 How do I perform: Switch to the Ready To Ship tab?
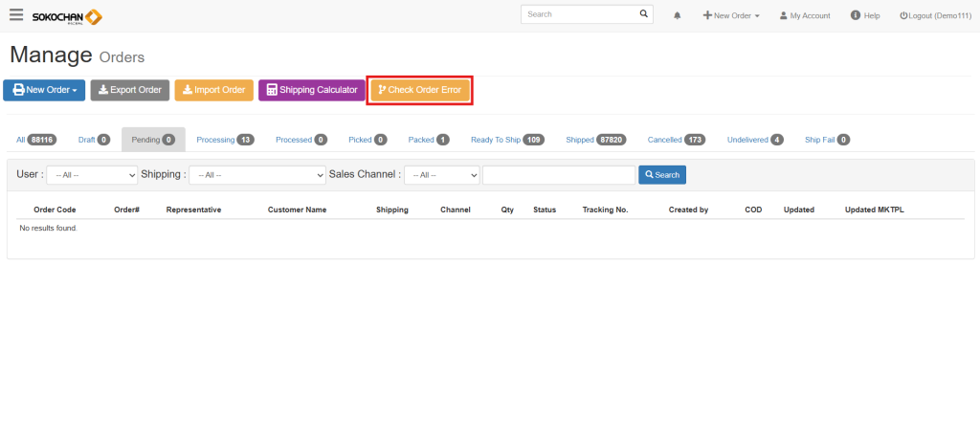point(506,140)
